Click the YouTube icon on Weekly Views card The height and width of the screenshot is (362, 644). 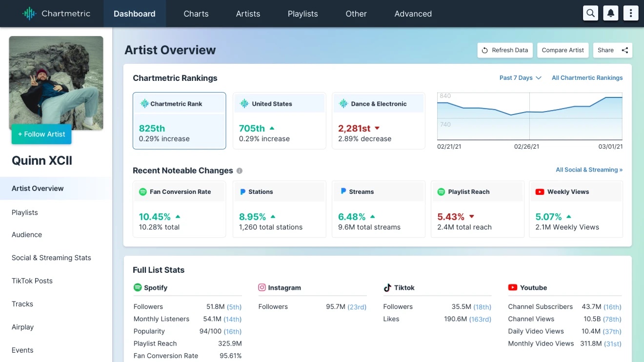(540, 192)
